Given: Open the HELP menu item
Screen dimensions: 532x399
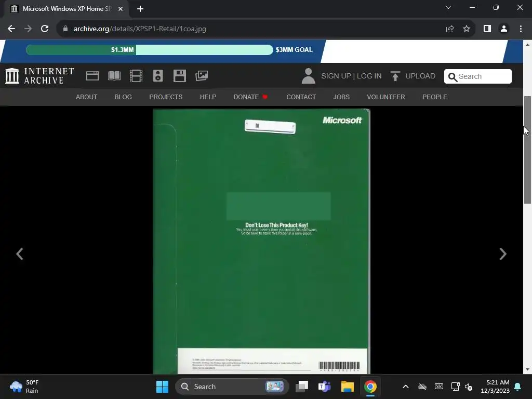Looking at the screenshot, I should [x=208, y=97].
